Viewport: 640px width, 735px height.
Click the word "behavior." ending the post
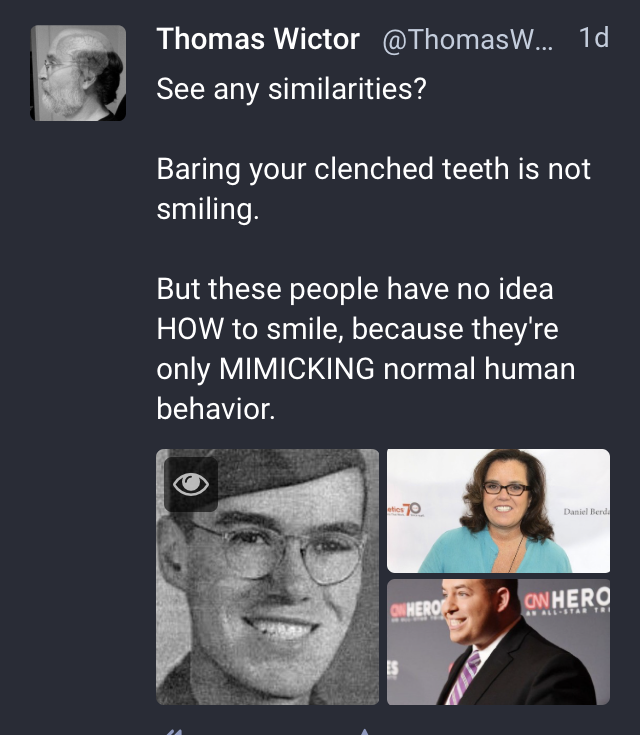[216, 409]
